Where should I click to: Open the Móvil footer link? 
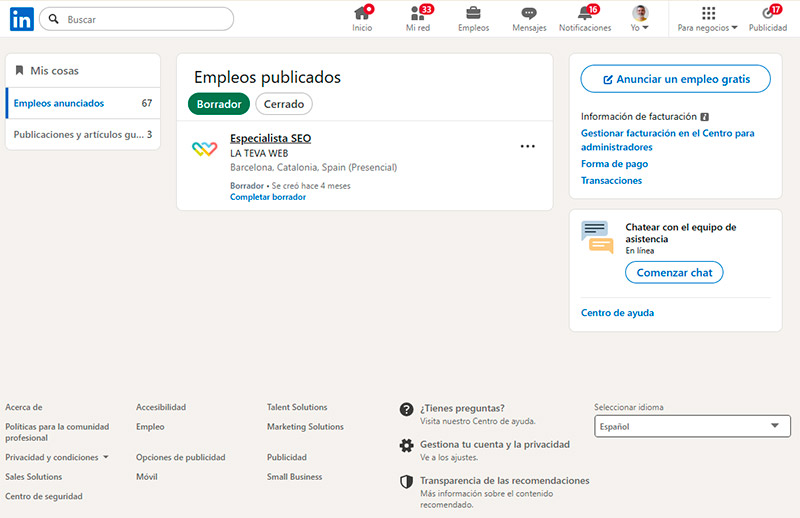pos(146,477)
